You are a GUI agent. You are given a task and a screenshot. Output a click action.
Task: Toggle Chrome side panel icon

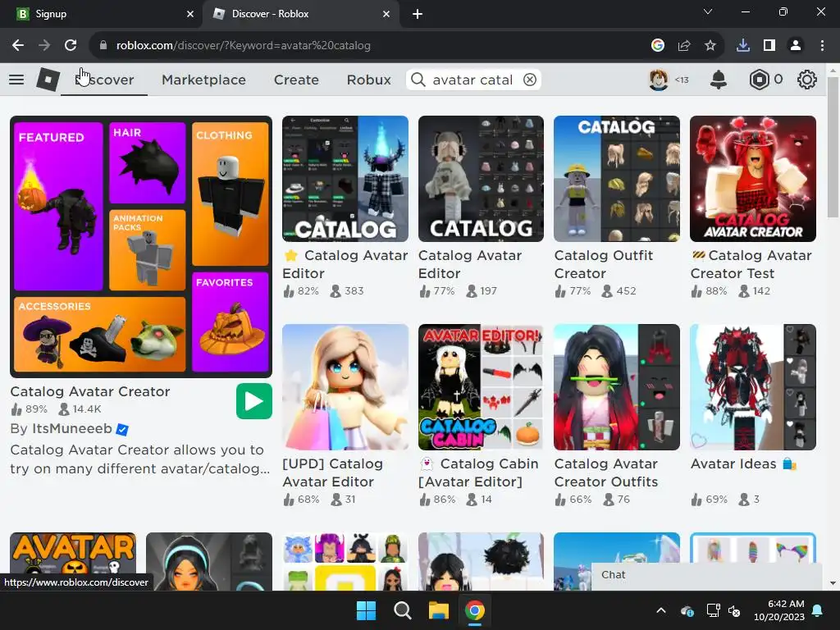tap(769, 46)
